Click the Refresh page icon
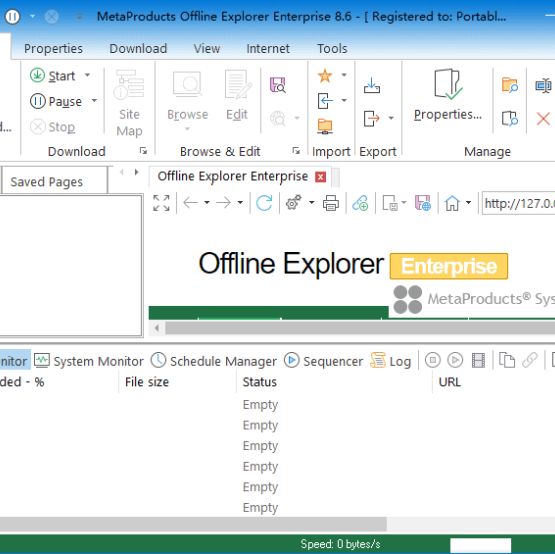Viewport: 555px width, 554px height. pos(264,203)
